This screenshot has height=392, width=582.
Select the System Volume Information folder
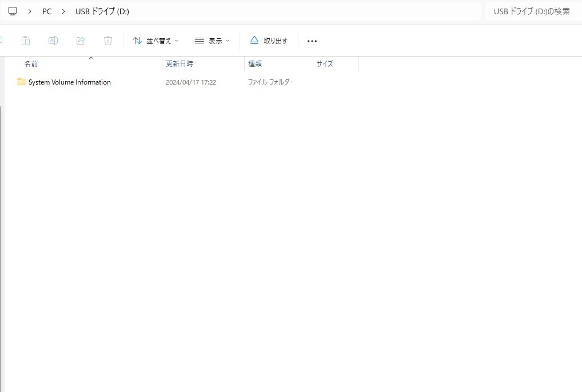pyautogui.click(x=69, y=82)
